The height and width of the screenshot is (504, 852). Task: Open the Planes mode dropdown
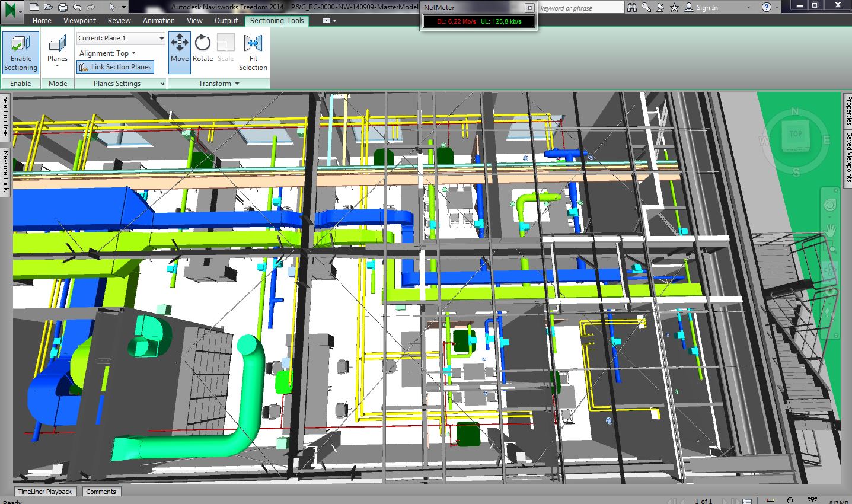[x=58, y=53]
